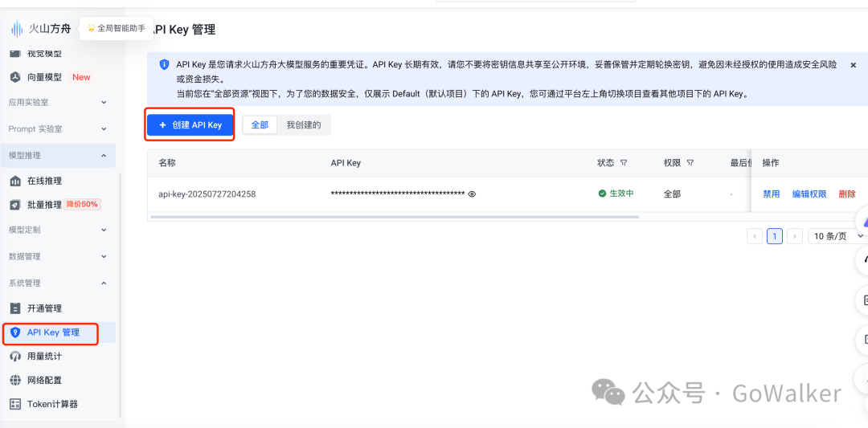Screen dimensions: 868x428
Task: Click the 网络配置 globe icon
Action: tap(15, 381)
